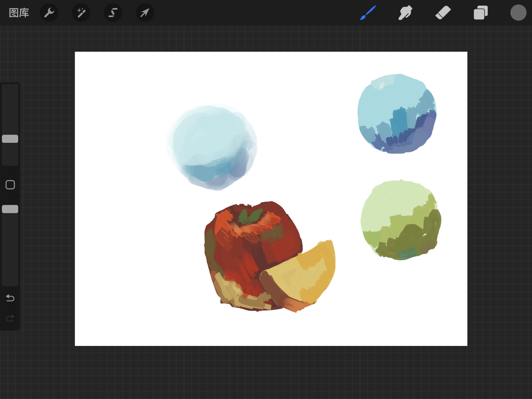The height and width of the screenshot is (399, 532).
Task: Open the Gallery (图库) view
Action: [x=19, y=13]
